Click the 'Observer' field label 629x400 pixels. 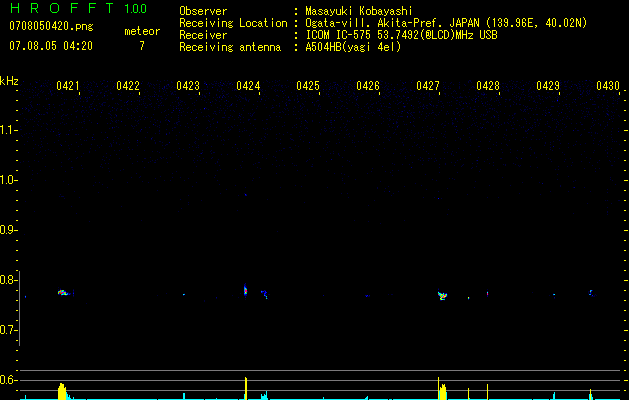coord(203,11)
